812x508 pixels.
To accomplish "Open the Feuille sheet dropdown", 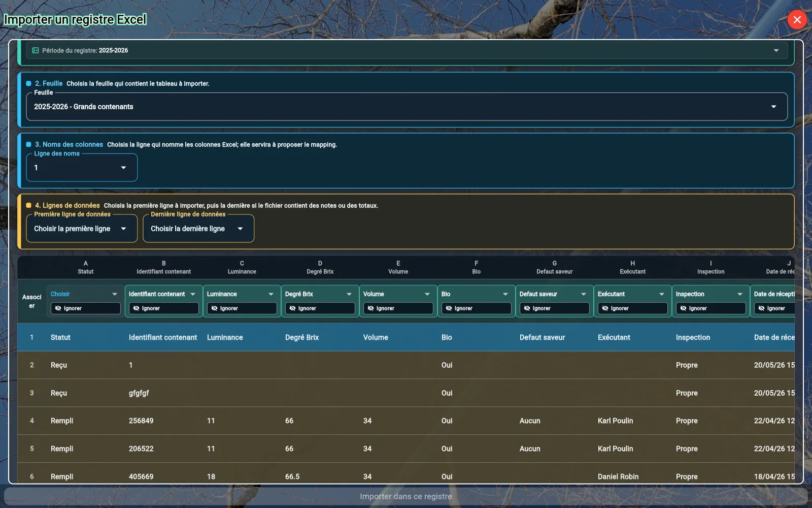I will point(407,107).
